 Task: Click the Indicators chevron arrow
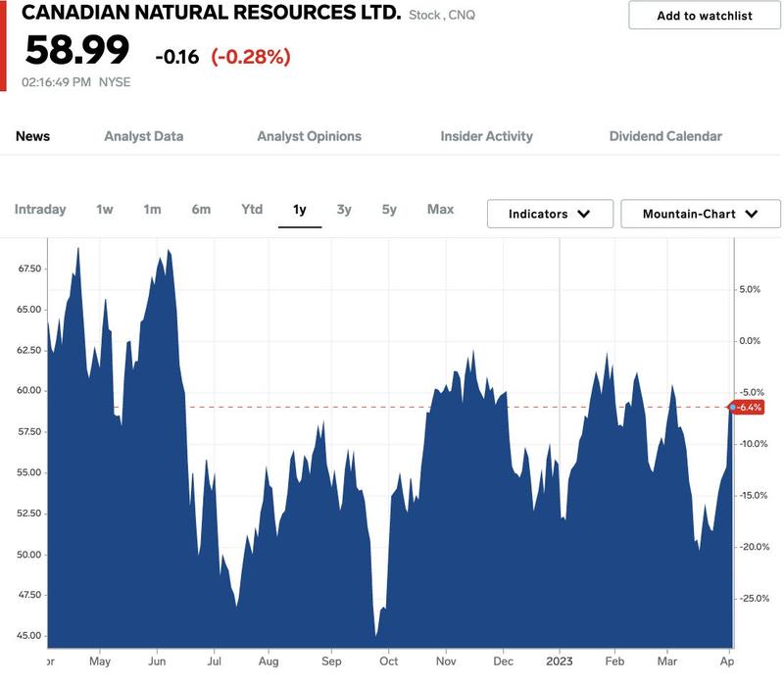(583, 214)
